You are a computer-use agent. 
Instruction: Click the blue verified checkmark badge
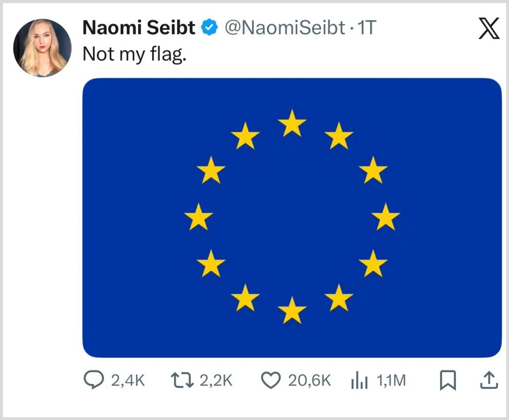click(209, 28)
